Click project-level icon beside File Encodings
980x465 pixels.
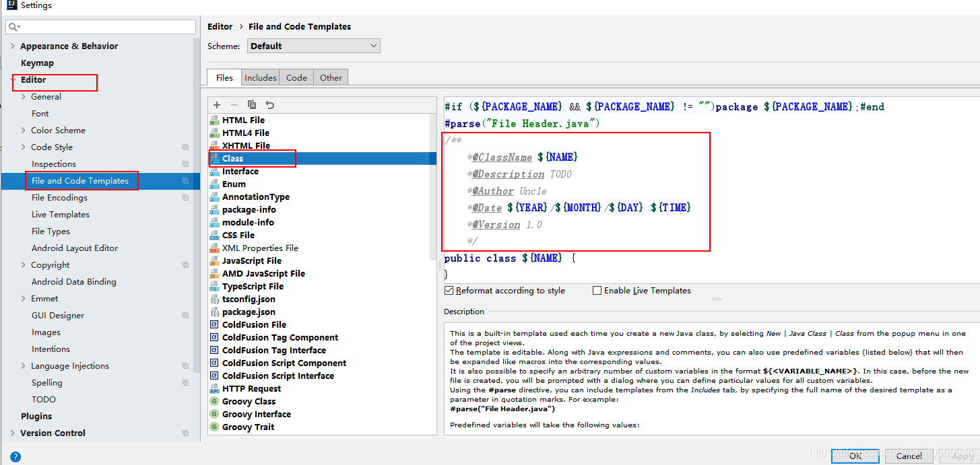coord(186,198)
